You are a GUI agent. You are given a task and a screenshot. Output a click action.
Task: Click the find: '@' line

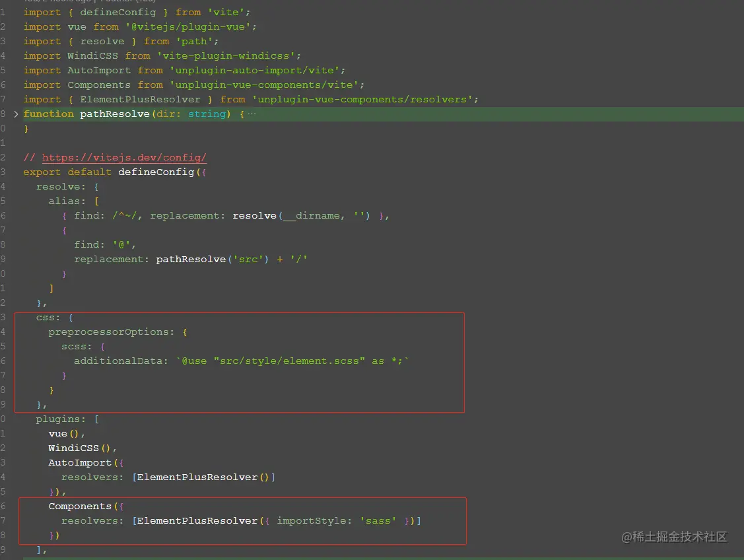pos(105,244)
